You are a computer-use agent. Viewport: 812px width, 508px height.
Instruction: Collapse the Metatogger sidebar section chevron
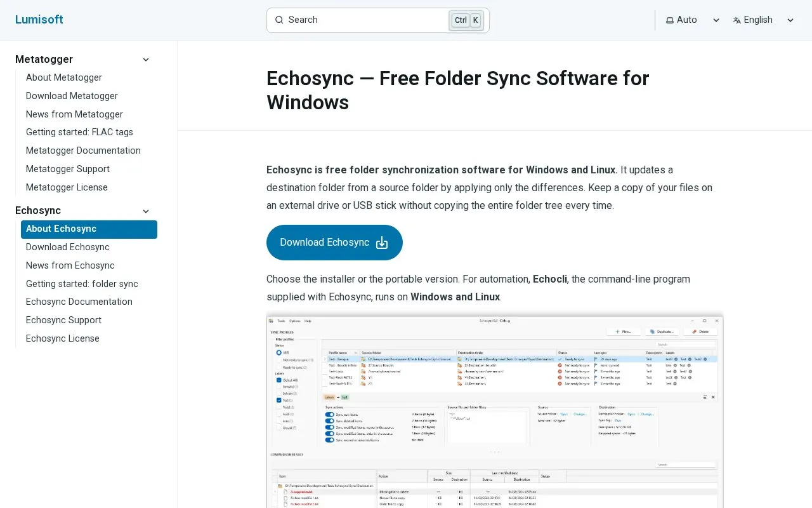tap(146, 60)
